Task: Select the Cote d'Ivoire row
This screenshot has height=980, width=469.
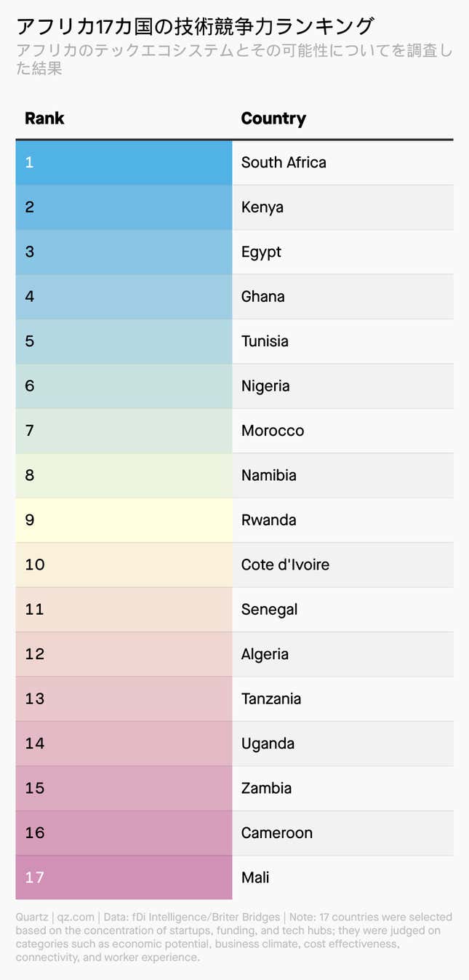Action: coord(234,565)
